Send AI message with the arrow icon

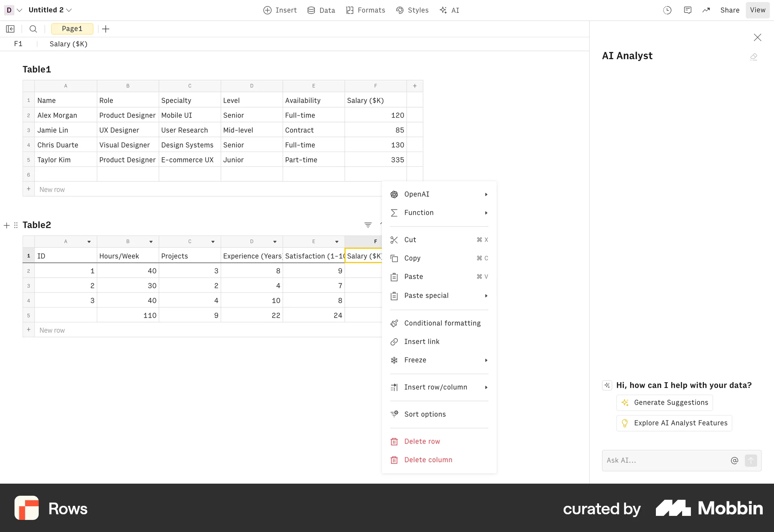(x=751, y=460)
